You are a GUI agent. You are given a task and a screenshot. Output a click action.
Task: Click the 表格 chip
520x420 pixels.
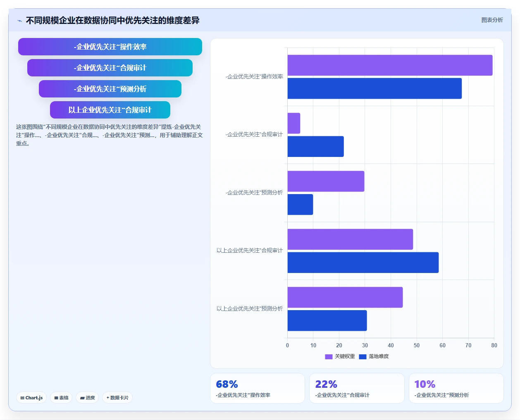click(x=61, y=398)
